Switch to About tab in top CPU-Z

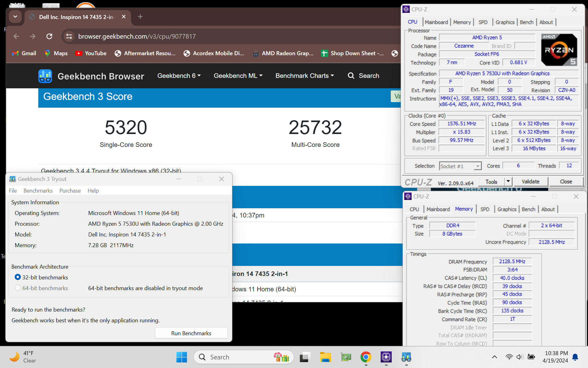[546, 22]
